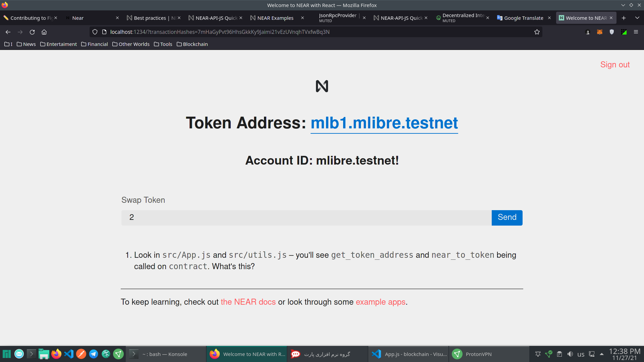
Task: Expand hidden system tray icons
Action: click(602, 354)
